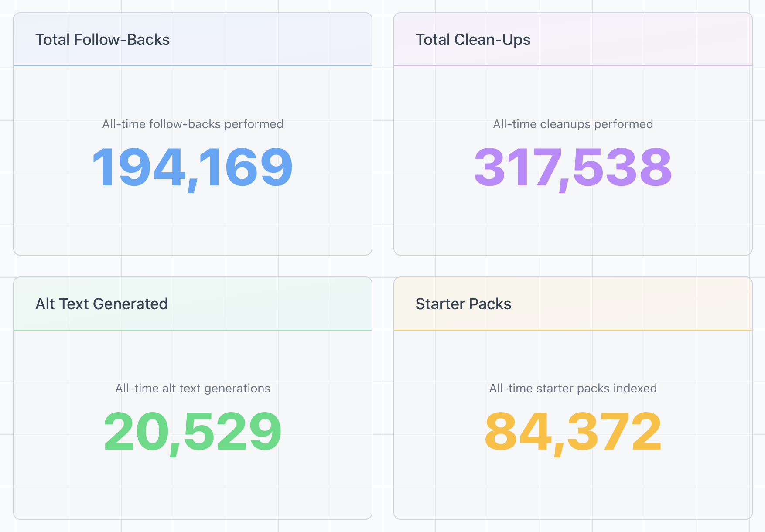Click the Starter Packs card header
The image size is (765, 532).
coord(463,304)
